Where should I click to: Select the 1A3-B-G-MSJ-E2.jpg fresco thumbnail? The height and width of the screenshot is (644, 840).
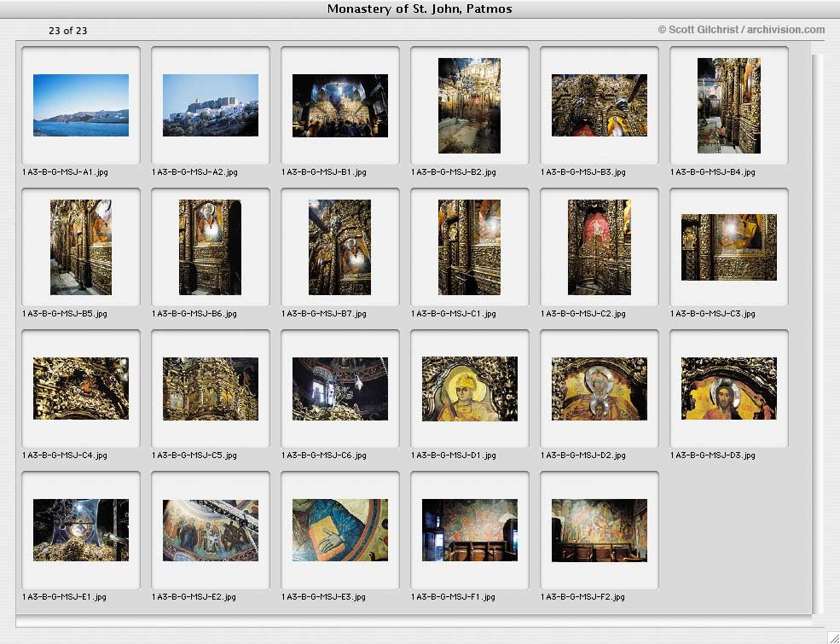point(211,530)
